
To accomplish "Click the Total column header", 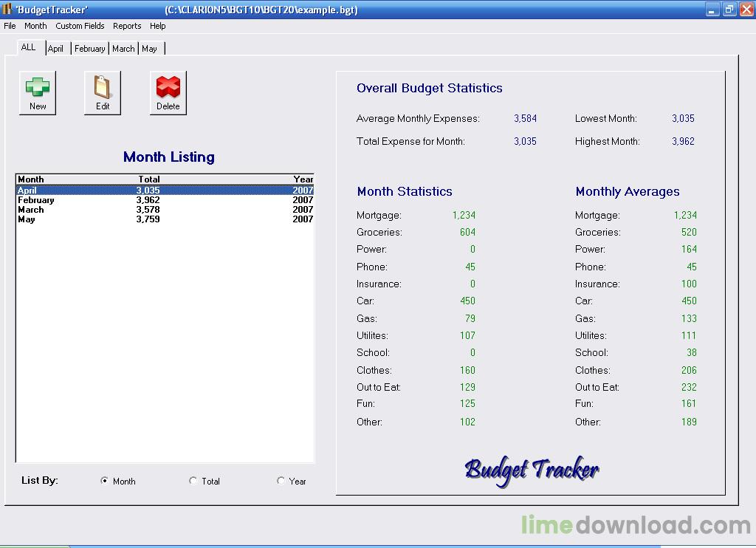I will [149, 179].
